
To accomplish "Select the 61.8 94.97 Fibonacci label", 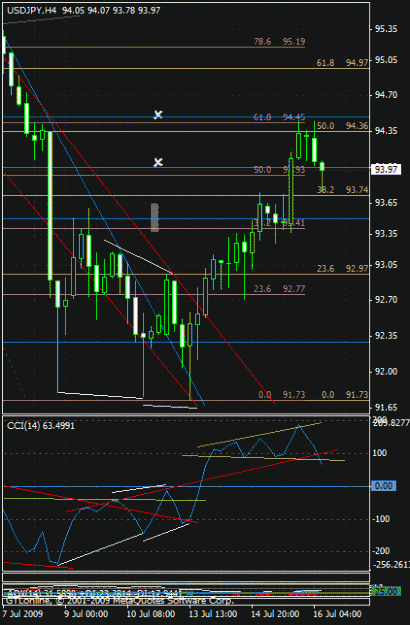I will click(342, 63).
